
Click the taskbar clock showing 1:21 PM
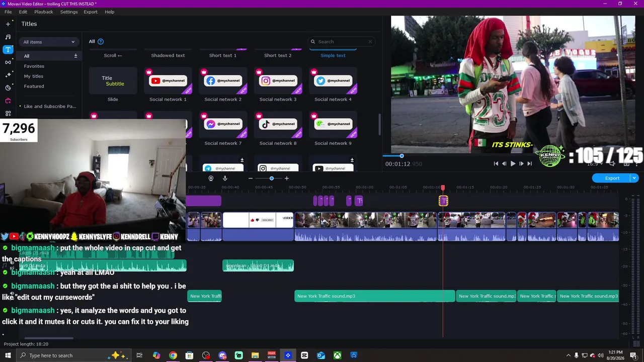tap(615, 355)
